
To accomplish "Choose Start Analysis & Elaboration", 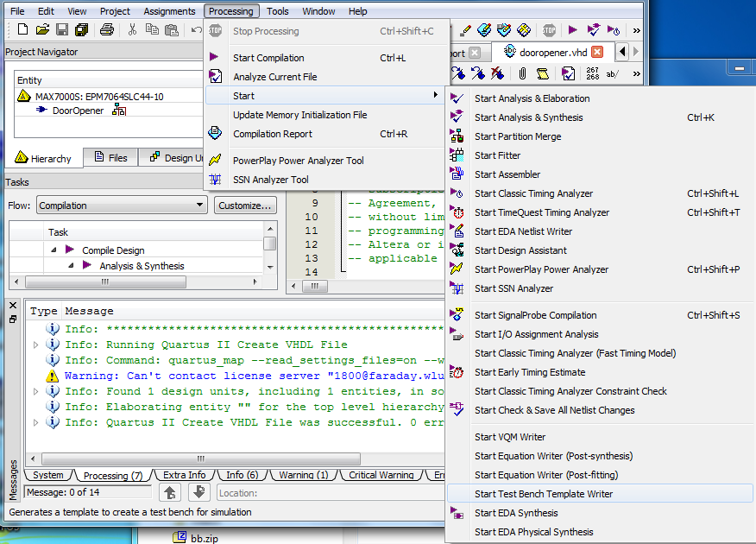I will [601, 98].
